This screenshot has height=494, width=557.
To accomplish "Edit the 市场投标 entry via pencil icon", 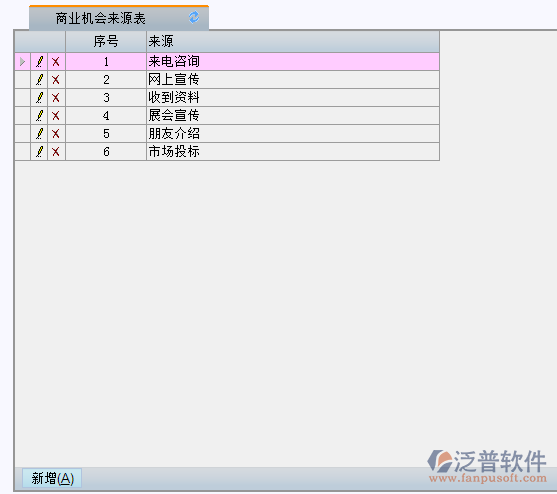I will pyautogui.click(x=39, y=152).
